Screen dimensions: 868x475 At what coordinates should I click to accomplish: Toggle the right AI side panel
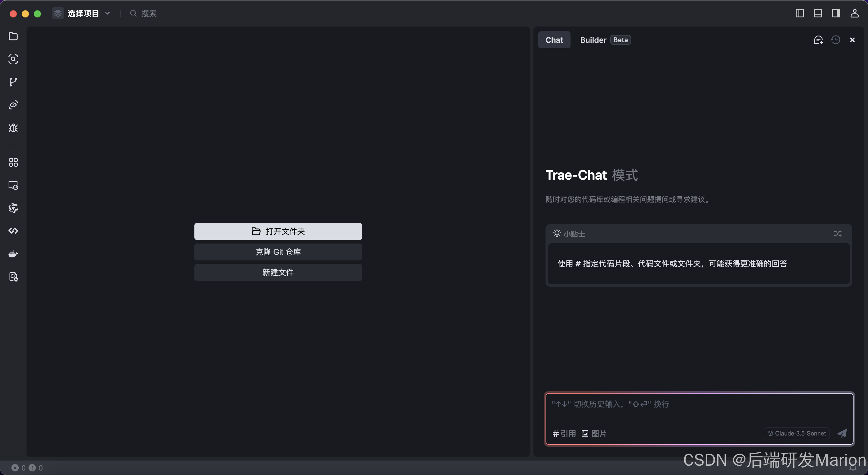pos(836,13)
